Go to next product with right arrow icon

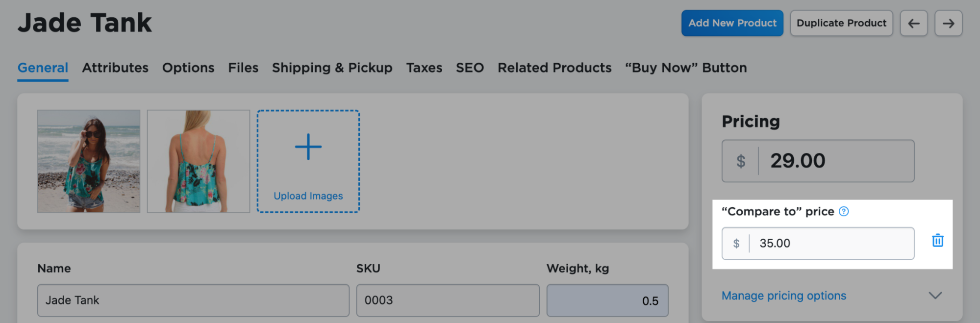pos(948,23)
